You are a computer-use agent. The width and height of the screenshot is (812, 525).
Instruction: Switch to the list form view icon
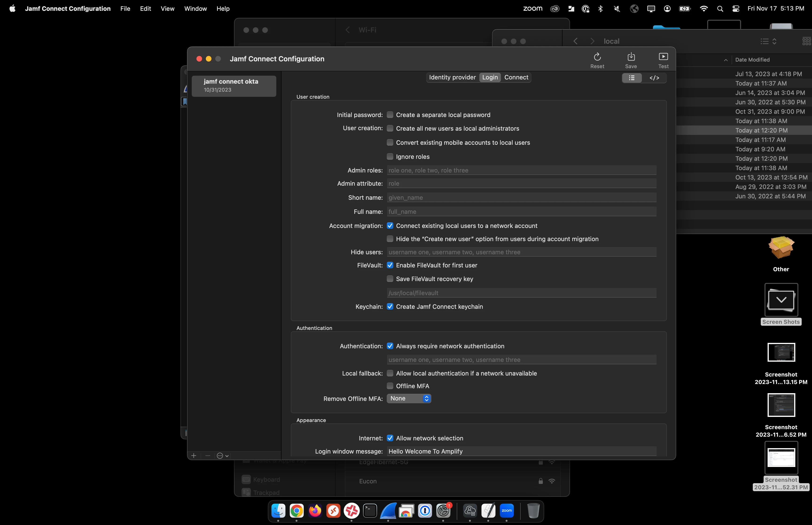632,78
